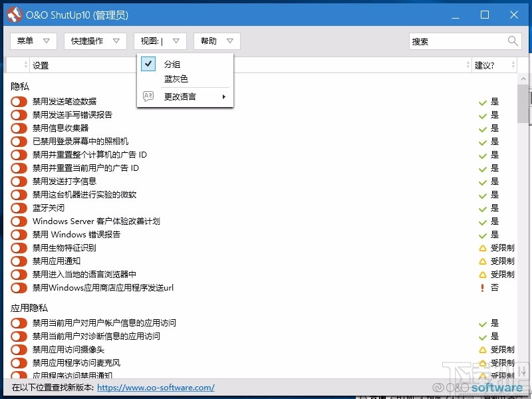
Task: Select 禁用应用通知 row text
Action: (x=57, y=261)
